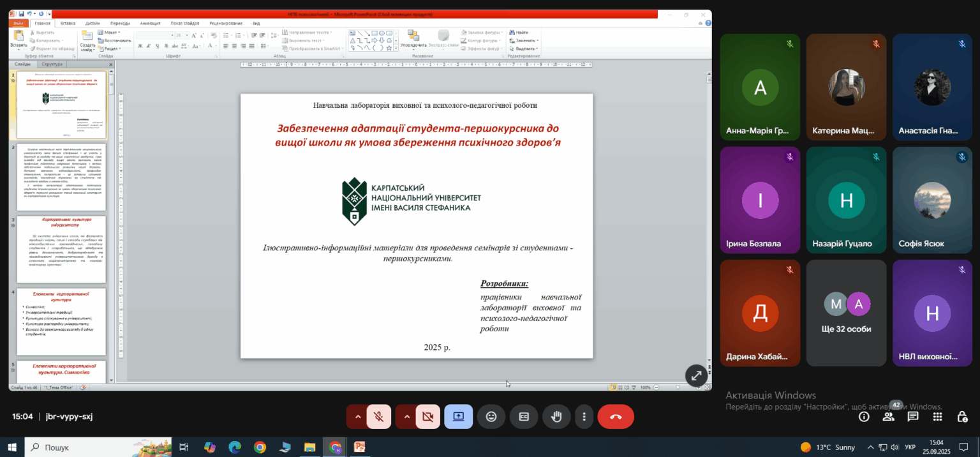Share your screen with the Present button
The height and width of the screenshot is (457, 980).
tap(459, 416)
